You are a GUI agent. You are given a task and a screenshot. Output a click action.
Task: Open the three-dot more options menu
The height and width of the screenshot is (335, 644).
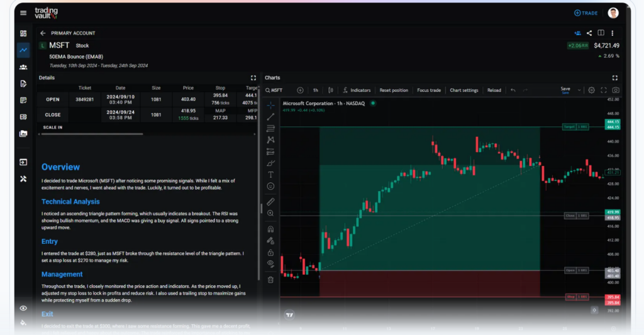pyautogui.click(x=613, y=33)
